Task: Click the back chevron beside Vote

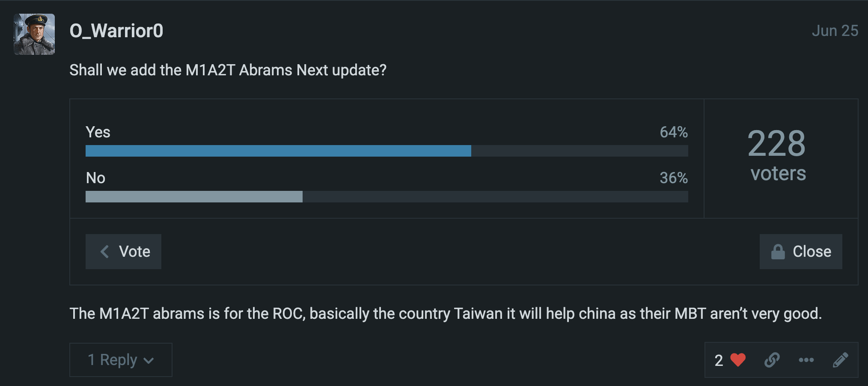Action: [x=104, y=252]
